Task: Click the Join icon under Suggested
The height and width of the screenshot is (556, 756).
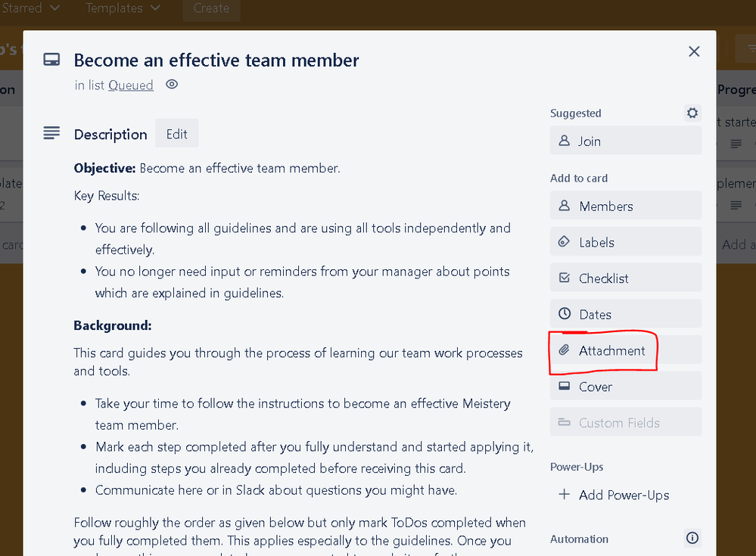Action: point(564,141)
